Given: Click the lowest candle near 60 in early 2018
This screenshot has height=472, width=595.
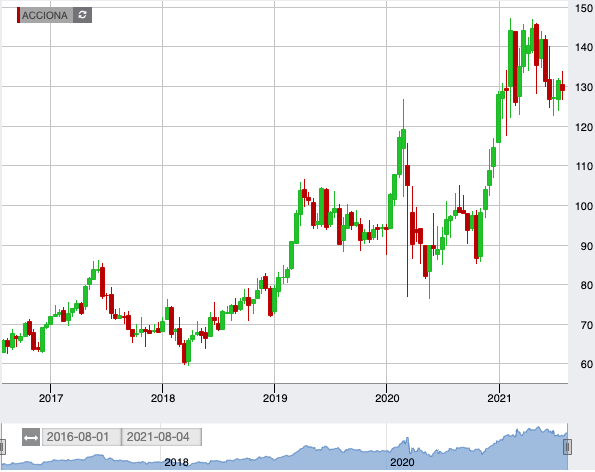Looking at the screenshot, I should point(184,352).
